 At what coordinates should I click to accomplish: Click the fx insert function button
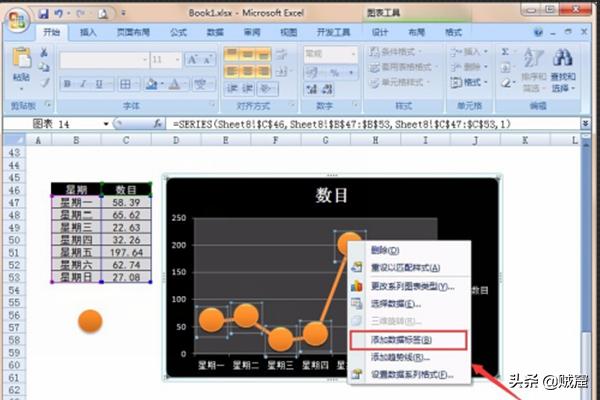157,124
